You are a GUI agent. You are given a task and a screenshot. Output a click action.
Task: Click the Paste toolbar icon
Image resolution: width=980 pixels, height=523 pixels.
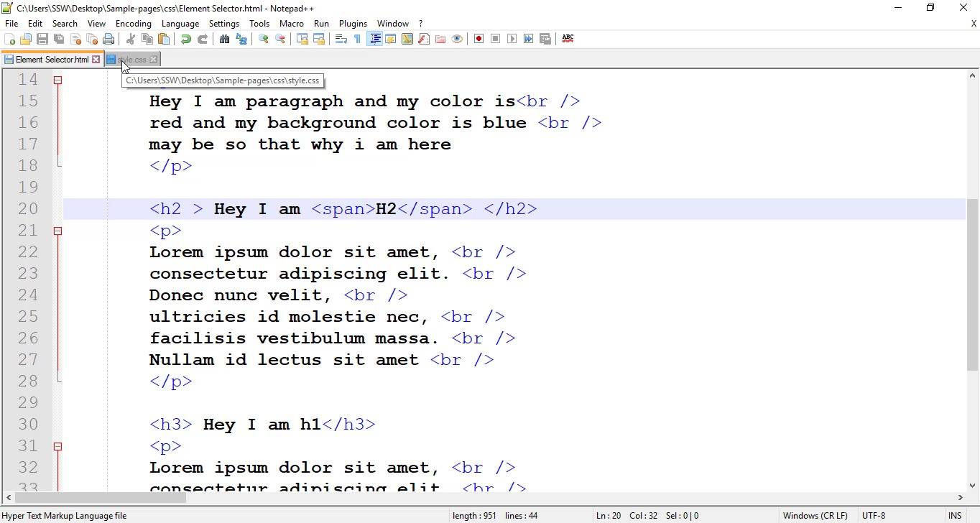(164, 39)
